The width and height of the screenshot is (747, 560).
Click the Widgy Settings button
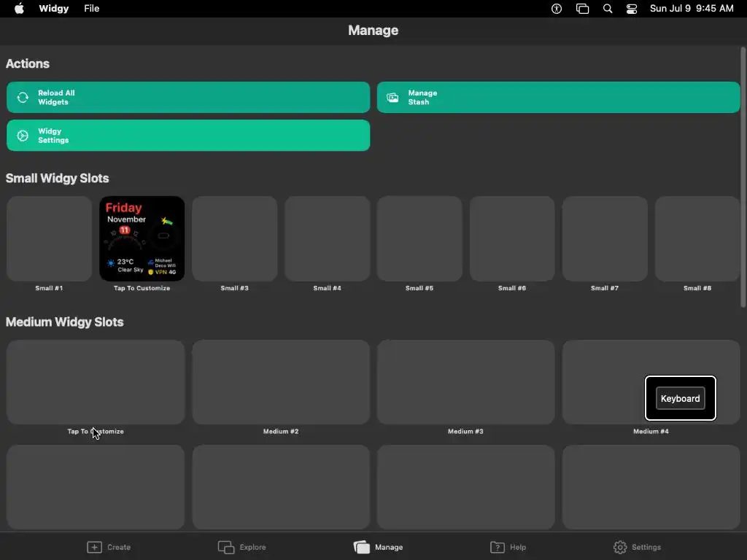(x=188, y=136)
